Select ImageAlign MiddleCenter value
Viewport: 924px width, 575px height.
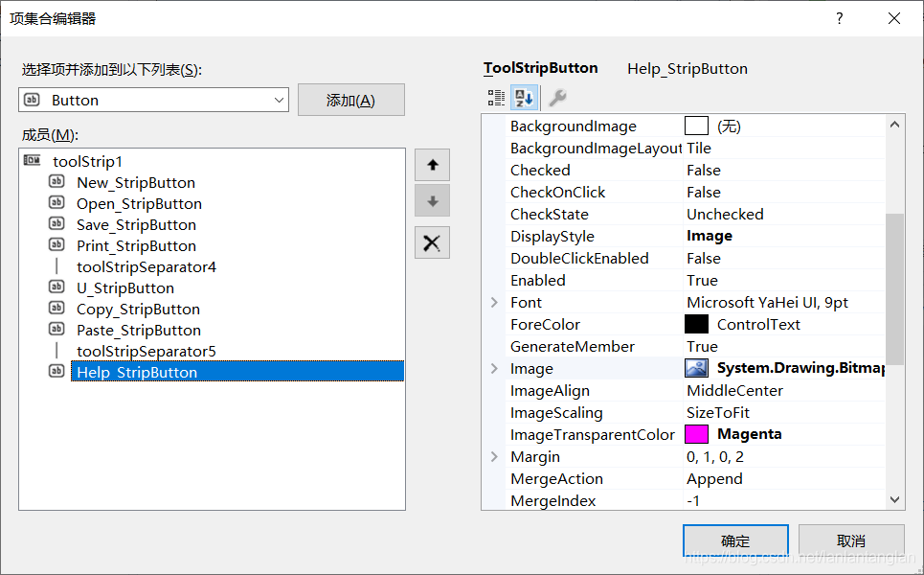click(734, 390)
